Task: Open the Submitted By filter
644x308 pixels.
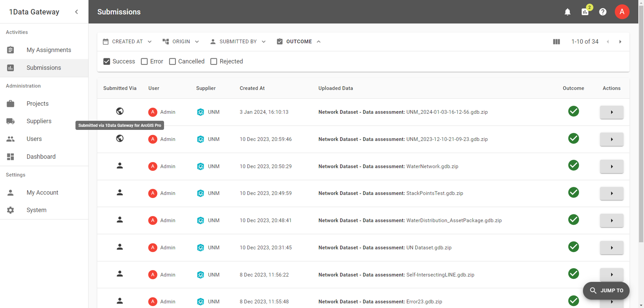Action: (238, 42)
